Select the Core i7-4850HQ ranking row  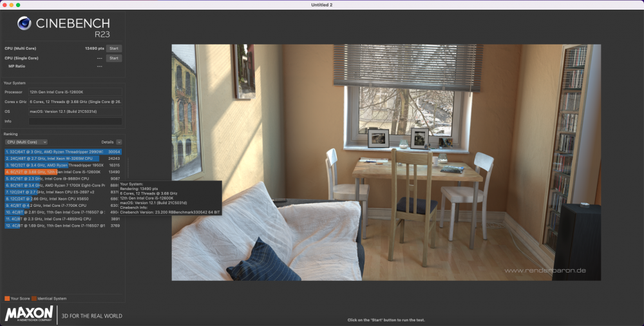(63, 219)
